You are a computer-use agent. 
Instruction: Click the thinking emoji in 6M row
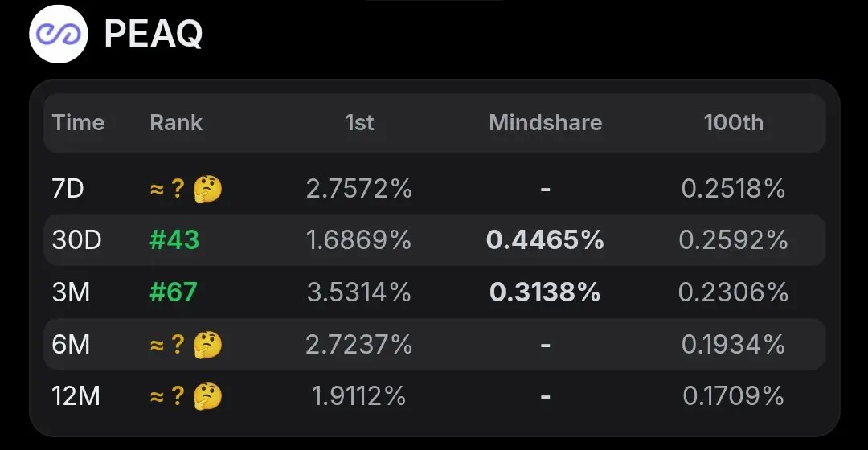tap(207, 345)
